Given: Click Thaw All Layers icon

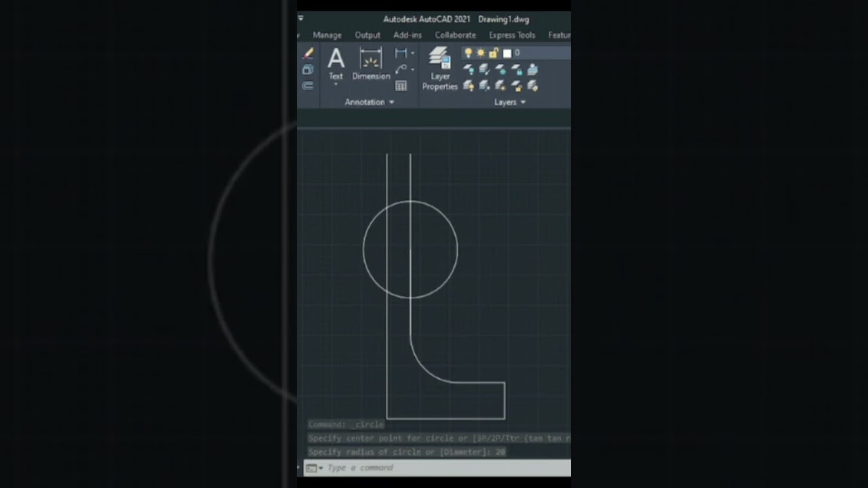Looking at the screenshot, I should click(500, 85).
